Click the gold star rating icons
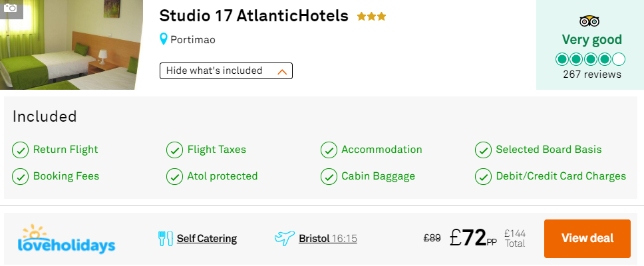644x266 pixels. (x=371, y=17)
